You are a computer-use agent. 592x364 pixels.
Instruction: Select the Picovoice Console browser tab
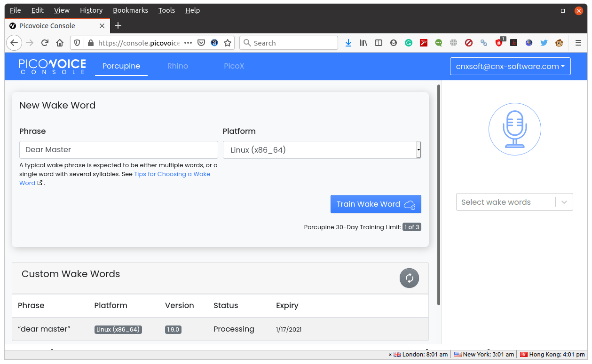pyautogui.click(x=57, y=26)
